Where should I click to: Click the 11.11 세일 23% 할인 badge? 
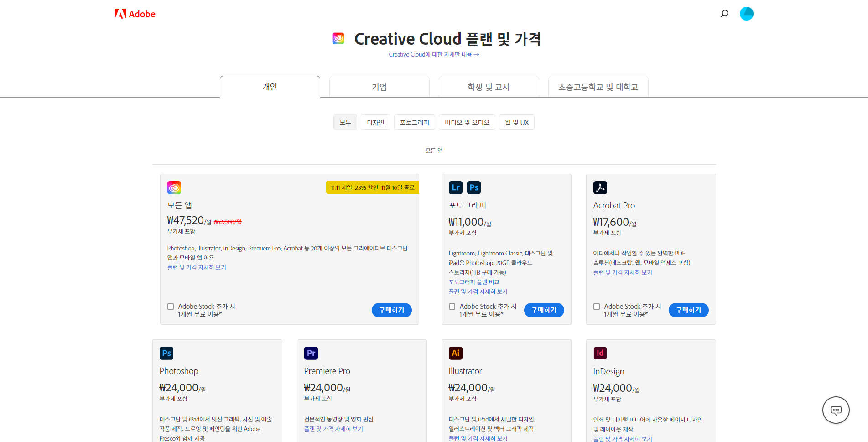coord(373,187)
